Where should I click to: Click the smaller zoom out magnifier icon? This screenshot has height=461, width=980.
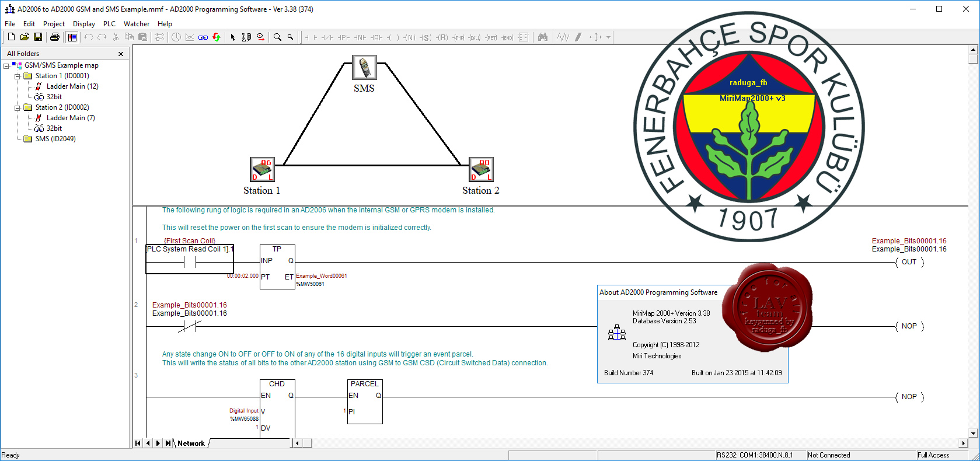point(290,37)
